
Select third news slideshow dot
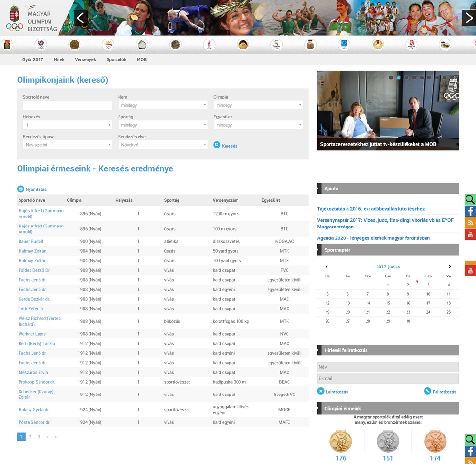coord(407,78)
